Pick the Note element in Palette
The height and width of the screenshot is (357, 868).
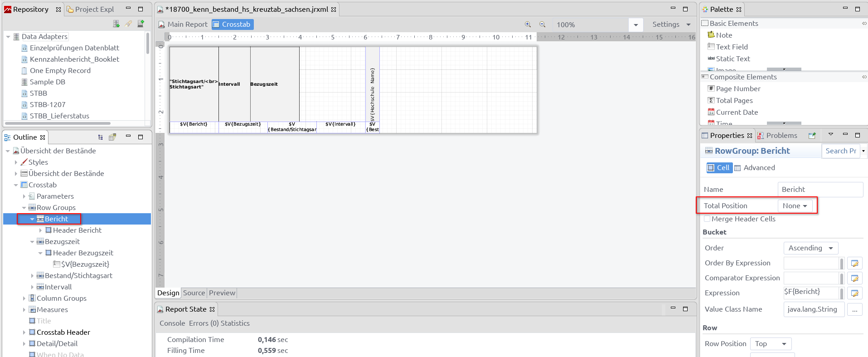coord(720,35)
